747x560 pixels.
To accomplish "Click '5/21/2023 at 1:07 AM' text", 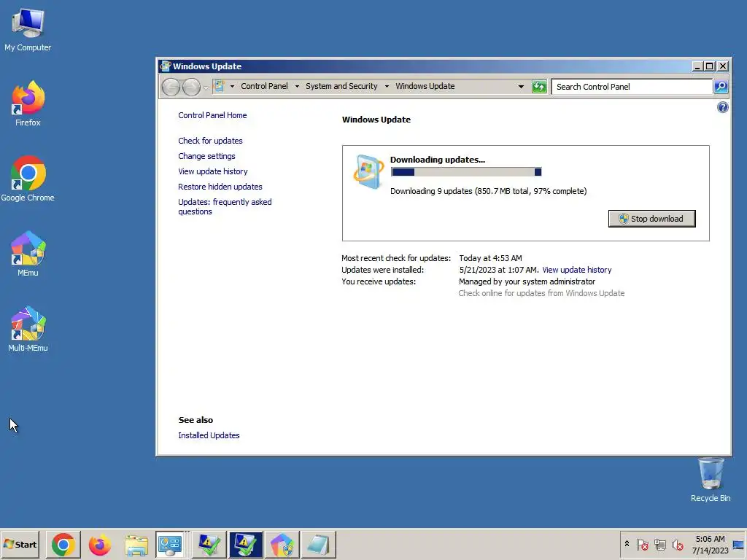I will pos(498,270).
